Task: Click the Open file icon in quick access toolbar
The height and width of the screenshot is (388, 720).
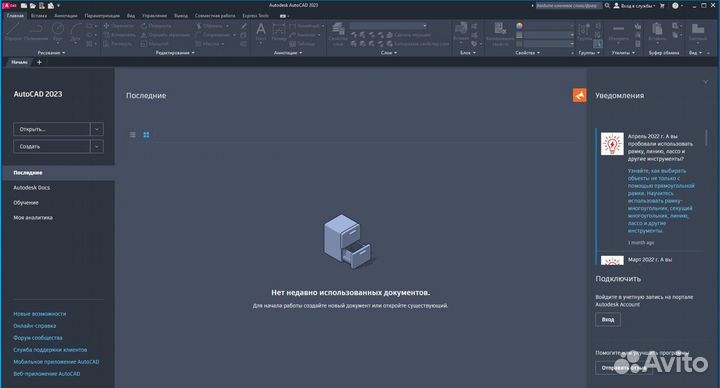Action: tap(33, 6)
